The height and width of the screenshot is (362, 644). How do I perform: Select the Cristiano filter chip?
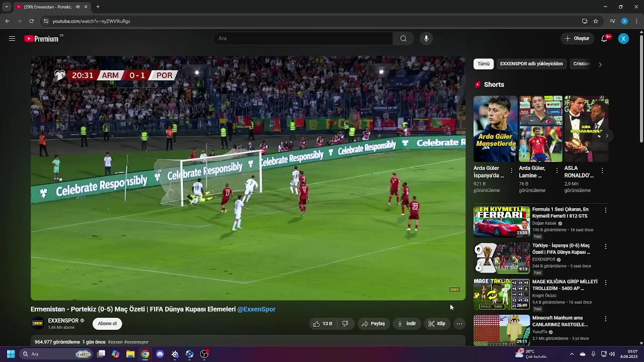click(x=581, y=64)
